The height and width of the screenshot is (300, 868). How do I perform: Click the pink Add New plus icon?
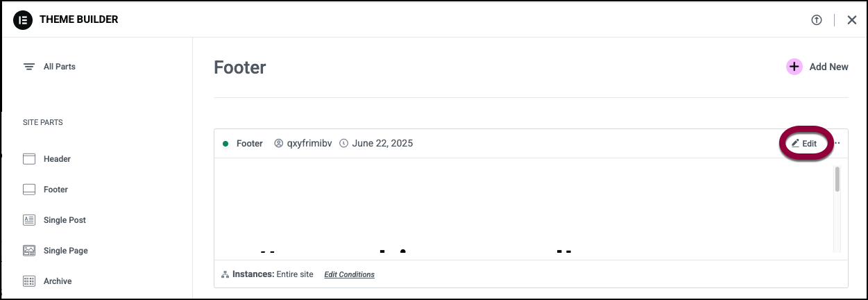click(794, 67)
